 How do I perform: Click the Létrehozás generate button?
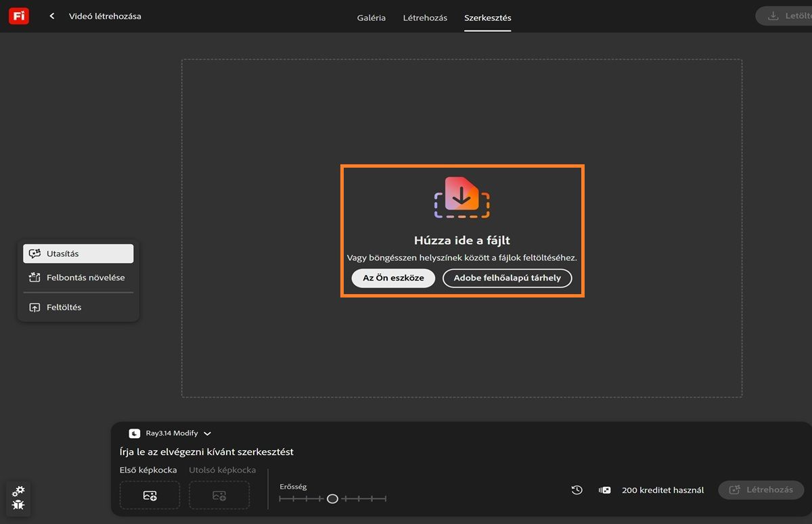pyautogui.click(x=761, y=490)
